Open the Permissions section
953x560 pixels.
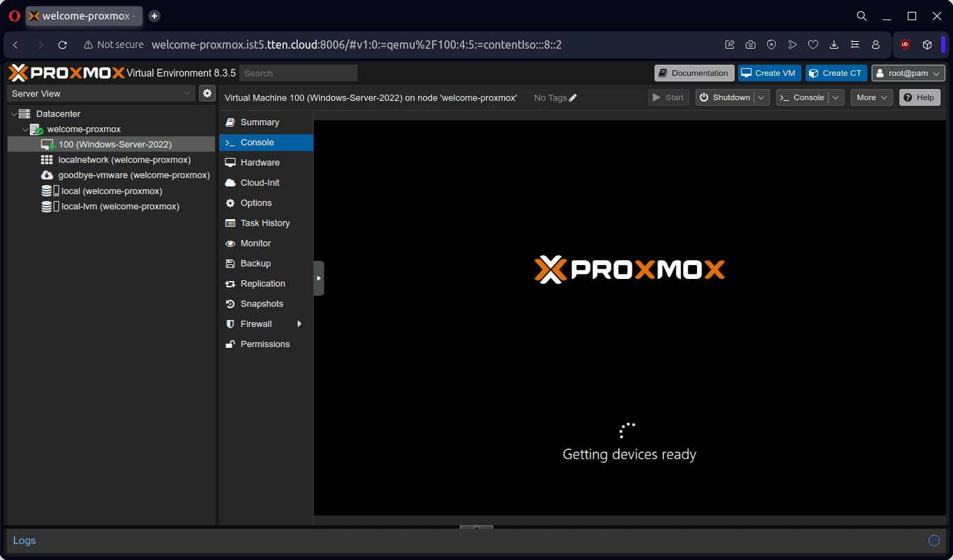coord(266,344)
